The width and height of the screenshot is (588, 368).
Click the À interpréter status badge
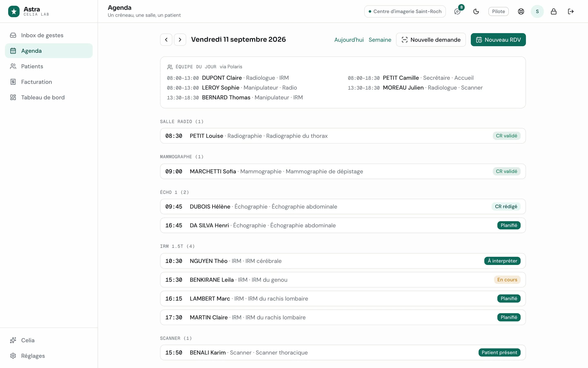coord(502,261)
